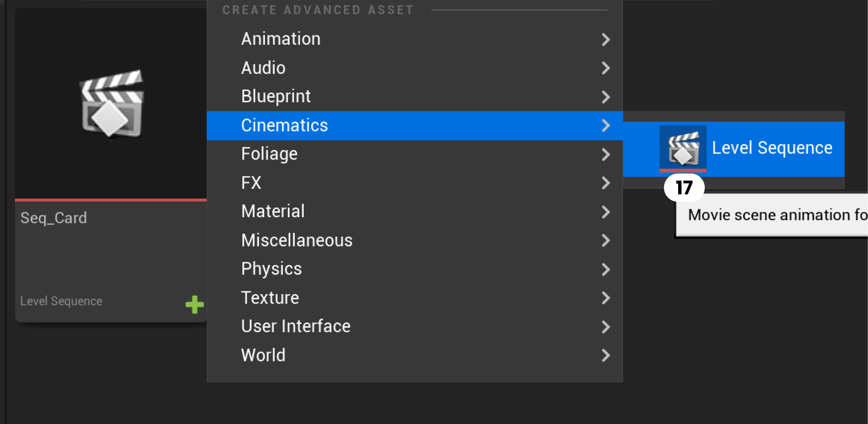Click the green plus icon on Seq_Card asset
This screenshot has height=424, width=868.
(194, 303)
